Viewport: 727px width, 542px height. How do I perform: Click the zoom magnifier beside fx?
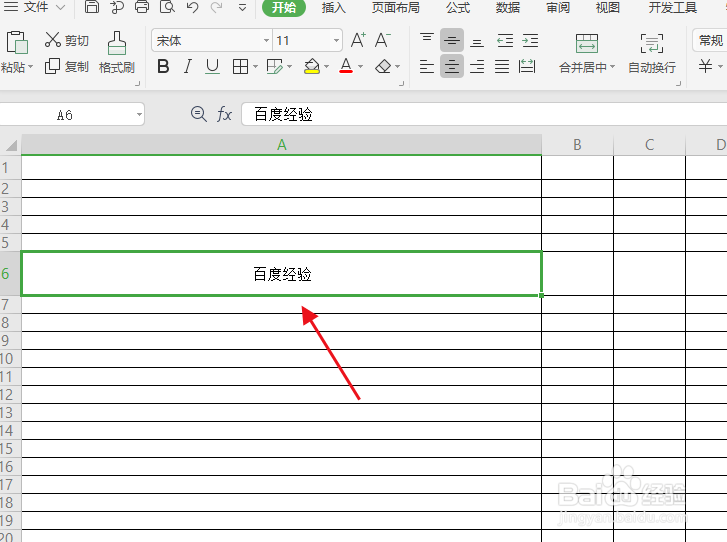coord(199,114)
